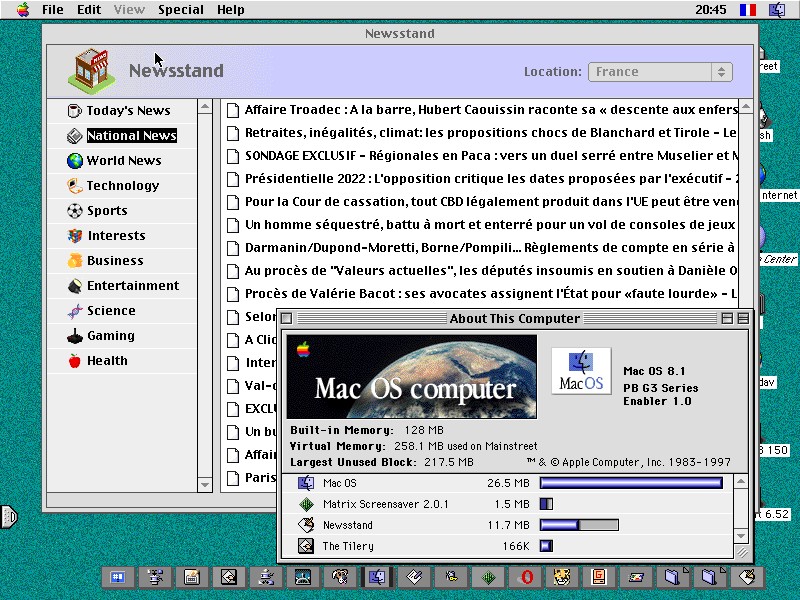Image resolution: width=800 pixels, height=600 pixels.
Task: Expand the control strip tab at screen edge
Action: tap(9, 517)
